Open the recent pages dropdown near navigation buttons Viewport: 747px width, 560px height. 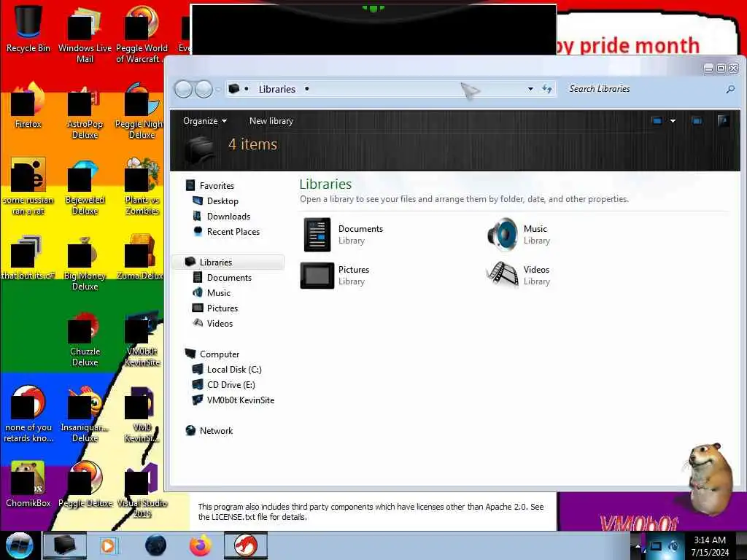(x=217, y=89)
